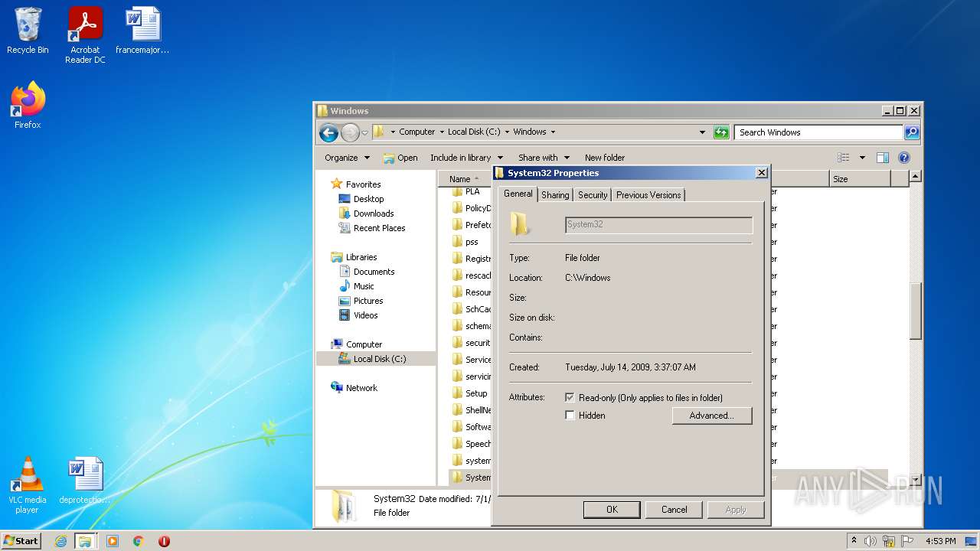Open Chrome from the taskbar
Image resolution: width=980 pixels, height=551 pixels.
tap(139, 541)
